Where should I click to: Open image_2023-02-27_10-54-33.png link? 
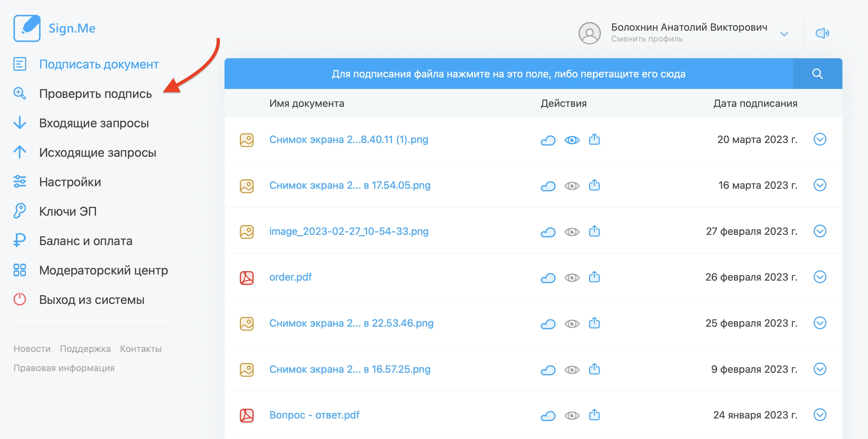coord(349,231)
